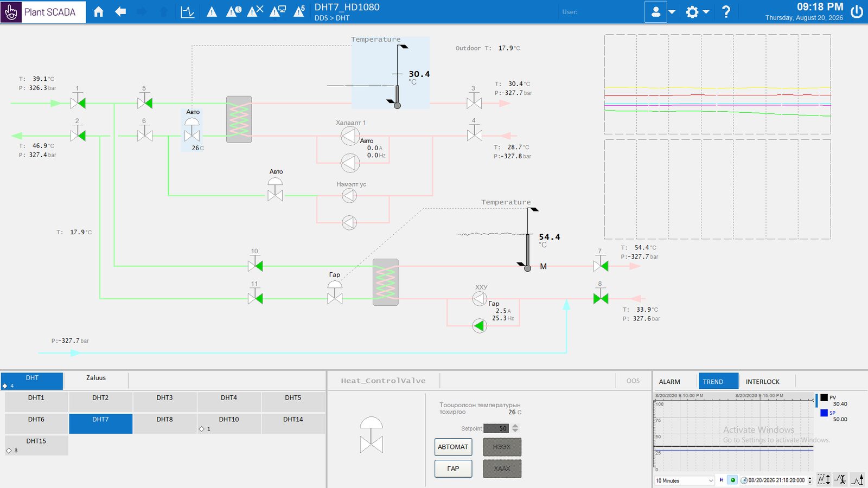Image resolution: width=868 pixels, height=488 pixels.
Task: Open the DHT15 station button
Action: (x=36, y=445)
